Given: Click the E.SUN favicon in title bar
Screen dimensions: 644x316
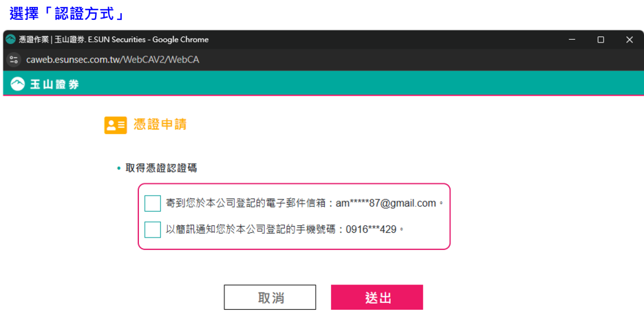Looking at the screenshot, I should coord(11,39).
